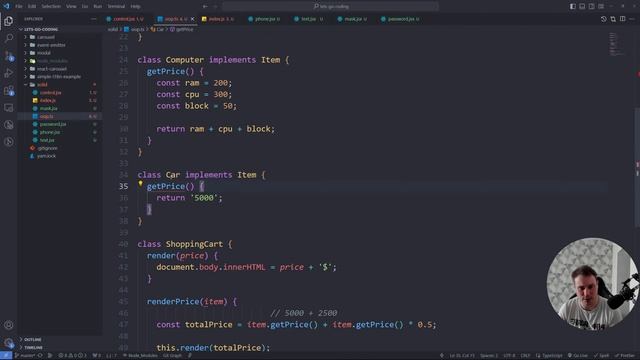This screenshot has height=360, width=640.
Task: Open yarn.lock in the file tree
Action: pyautogui.click(x=59, y=156)
